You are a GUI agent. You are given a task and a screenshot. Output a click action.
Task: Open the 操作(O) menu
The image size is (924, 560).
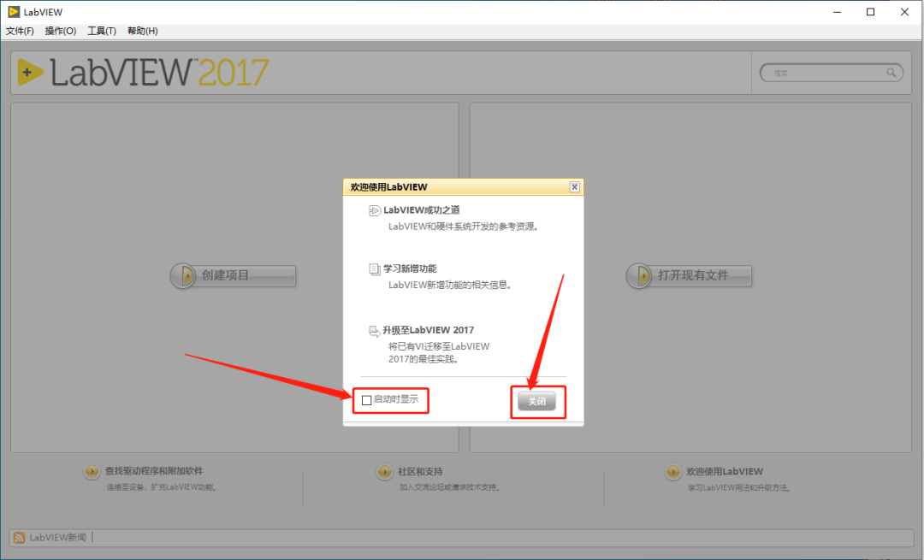[x=61, y=31]
